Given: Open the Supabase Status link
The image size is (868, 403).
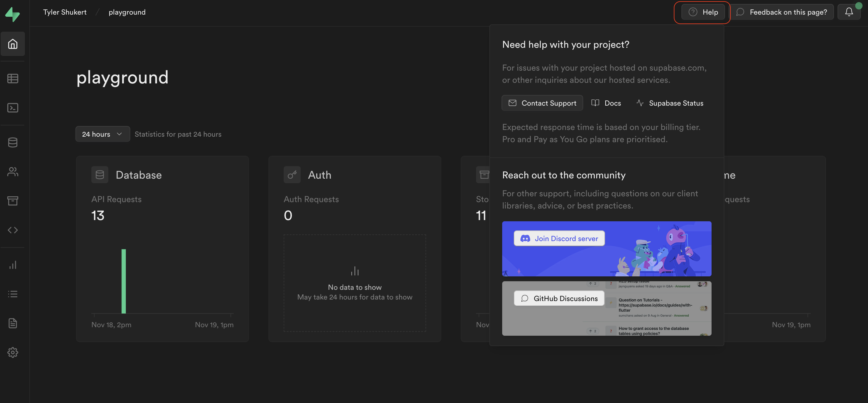Looking at the screenshot, I should pyautogui.click(x=670, y=103).
